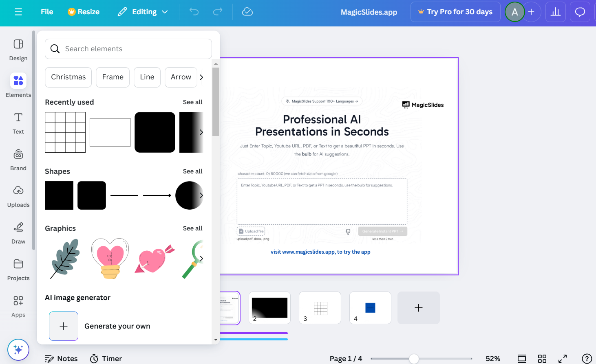Insert the heart with arrow graphic
Viewport: 596px width, 364px height.
click(x=155, y=259)
